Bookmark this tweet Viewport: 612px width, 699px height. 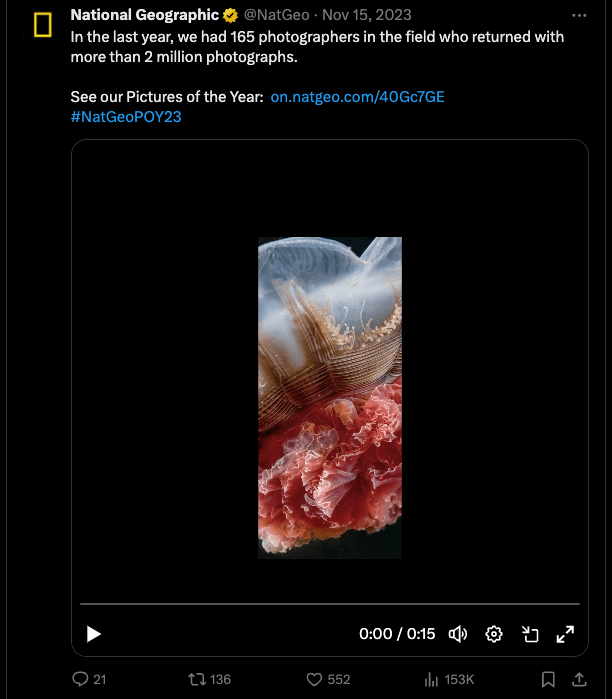point(548,679)
